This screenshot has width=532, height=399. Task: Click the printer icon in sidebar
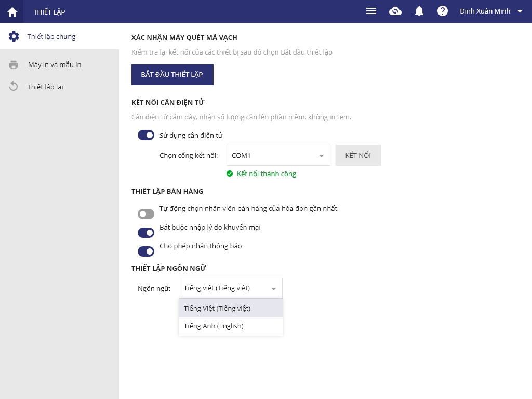tap(14, 65)
